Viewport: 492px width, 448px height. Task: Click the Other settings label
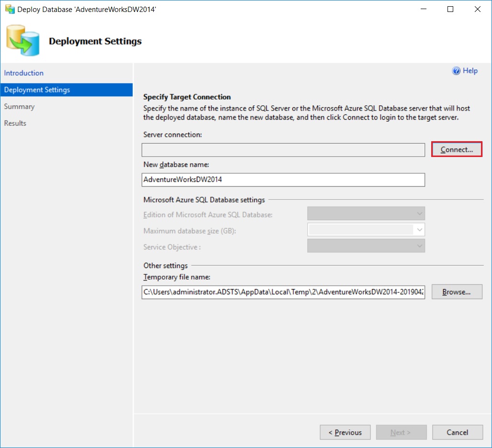[x=166, y=266]
